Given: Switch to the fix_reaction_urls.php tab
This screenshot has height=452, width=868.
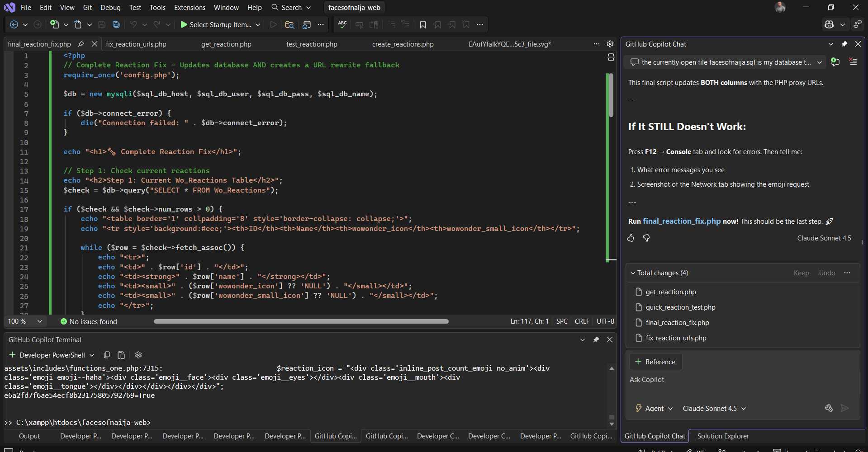Looking at the screenshot, I should click(136, 44).
